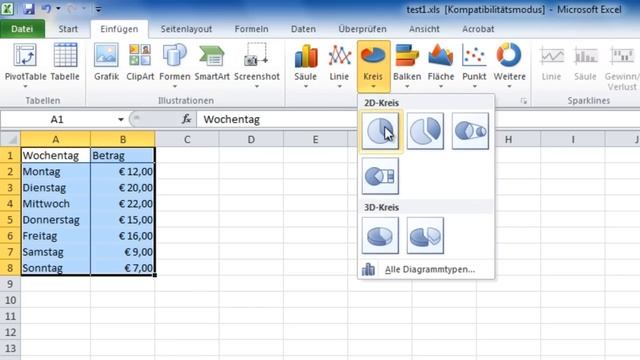Open the Fläche area chart menu
Image resolution: width=640 pixels, height=360 pixels.
pos(440,65)
